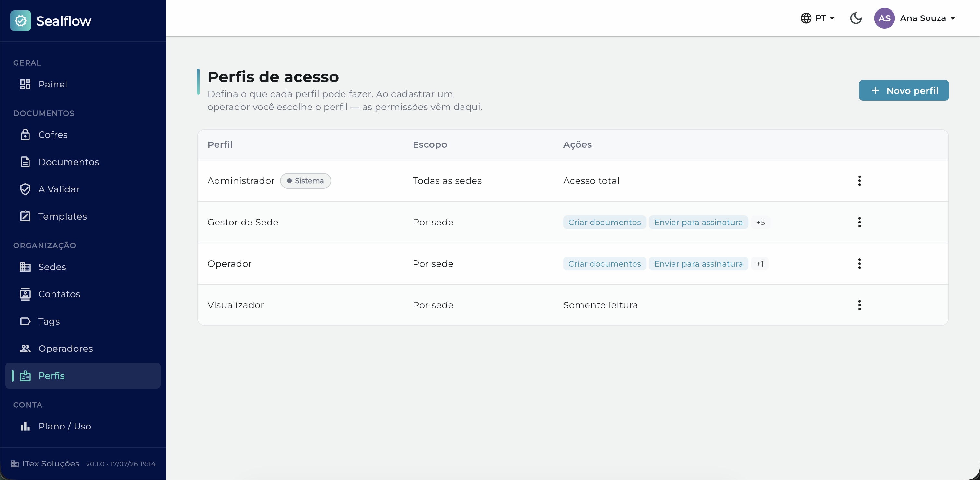Click the ITex Soluções footer text
This screenshot has height=480, width=980.
tap(51, 464)
